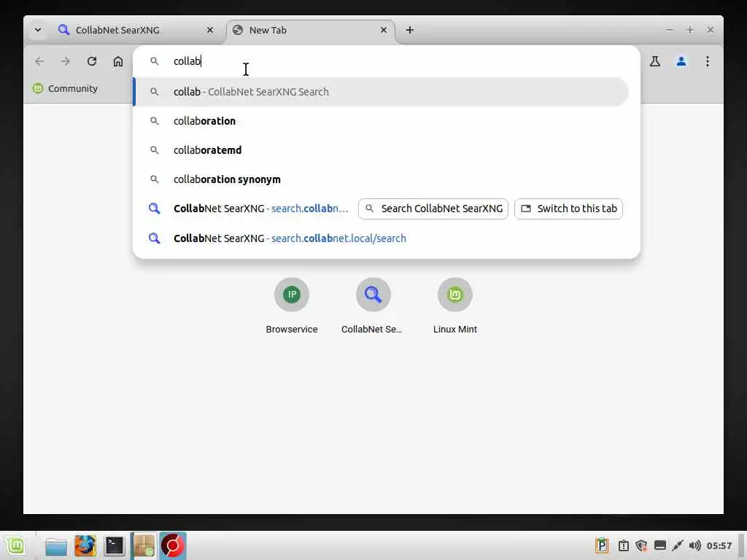Open the home page button
Screen dimensions: 747x560
point(118,61)
